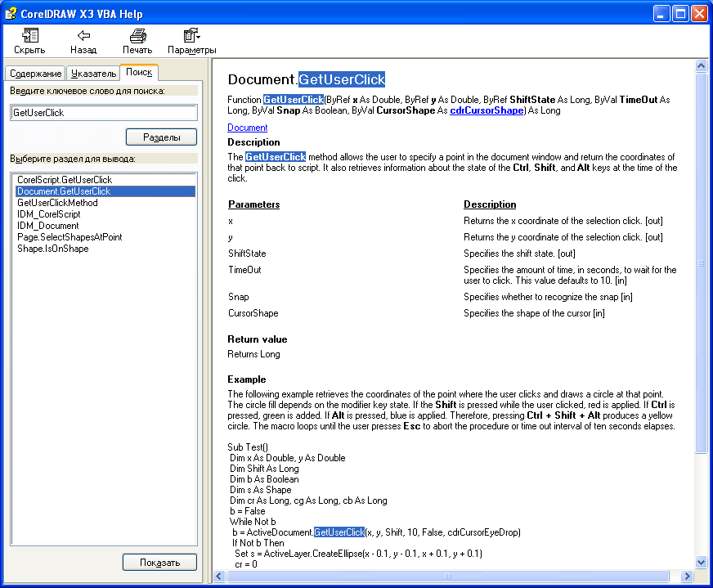This screenshot has height=588, width=713.
Task: Click the CursorShape parameter name
Action: pos(253,313)
